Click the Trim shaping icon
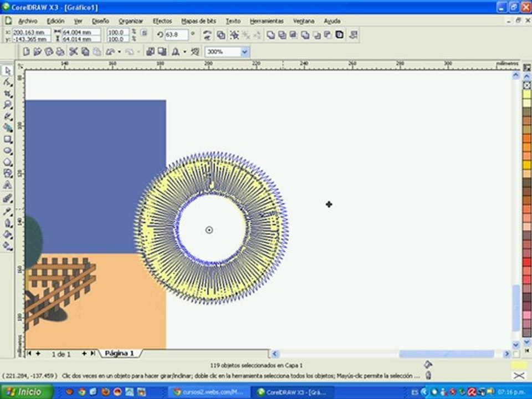Viewport: 532px width, 399px height. point(282,35)
